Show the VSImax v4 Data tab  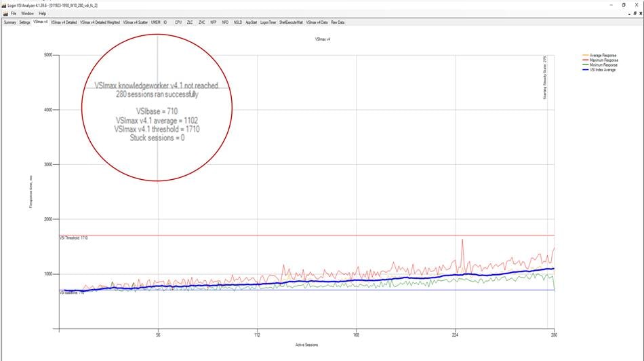point(317,22)
